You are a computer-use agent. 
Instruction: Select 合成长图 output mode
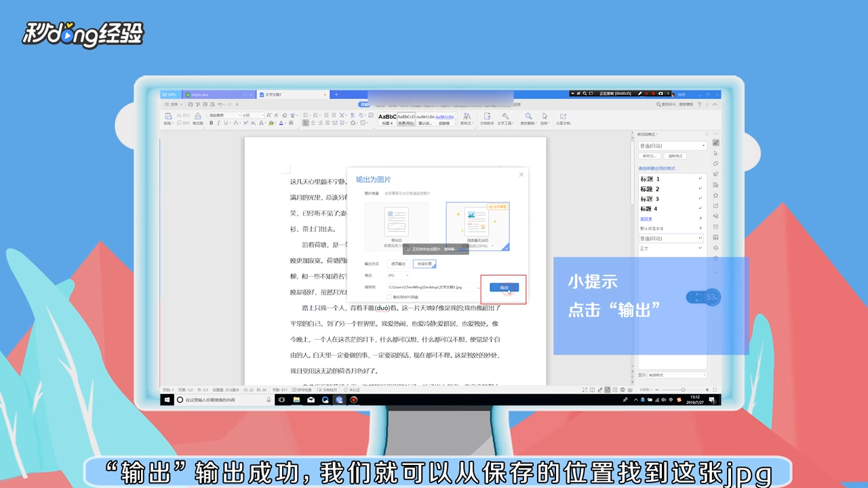point(425,264)
